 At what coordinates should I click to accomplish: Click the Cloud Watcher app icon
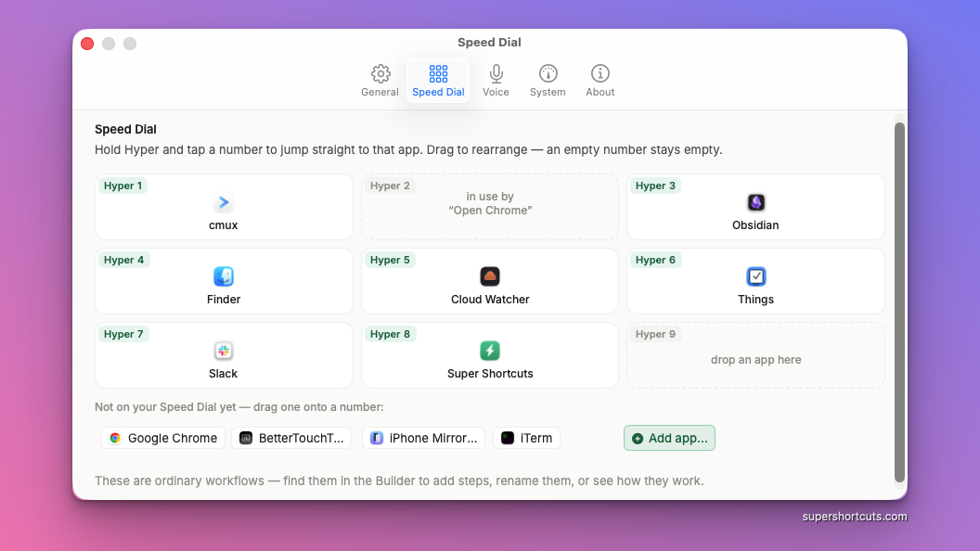coord(490,276)
